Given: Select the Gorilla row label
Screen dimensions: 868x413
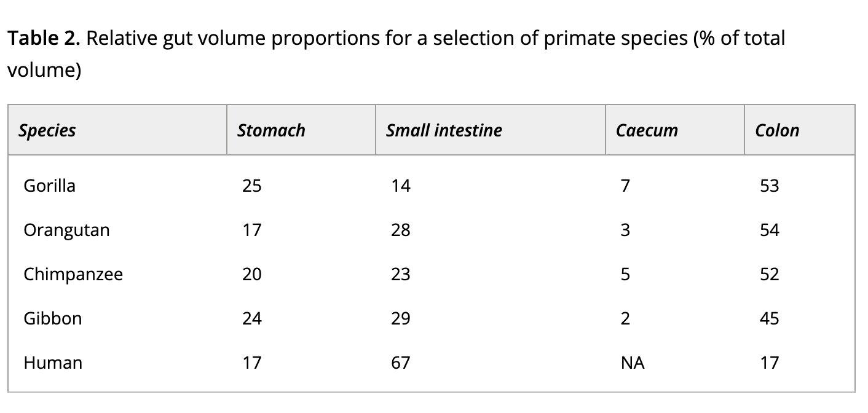Looking at the screenshot, I should tap(49, 186).
